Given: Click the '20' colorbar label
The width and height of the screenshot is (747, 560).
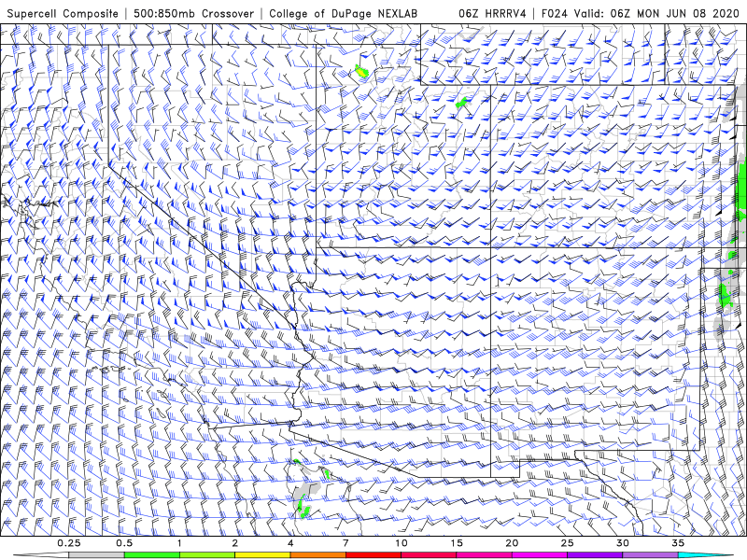Looking at the screenshot, I should pos(512,543).
